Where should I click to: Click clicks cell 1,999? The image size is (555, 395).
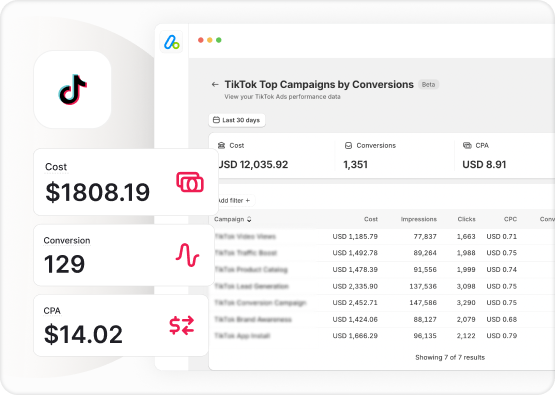466,269
